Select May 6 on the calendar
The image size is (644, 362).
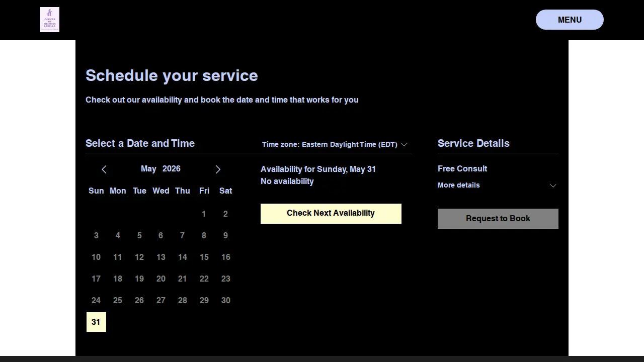(x=160, y=235)
